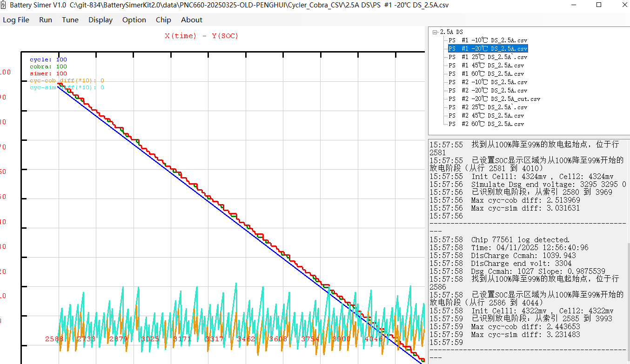
Task: Select file PS #1 25℃ DS_2.5A`.csv
Action: click(x=488, y=57)
